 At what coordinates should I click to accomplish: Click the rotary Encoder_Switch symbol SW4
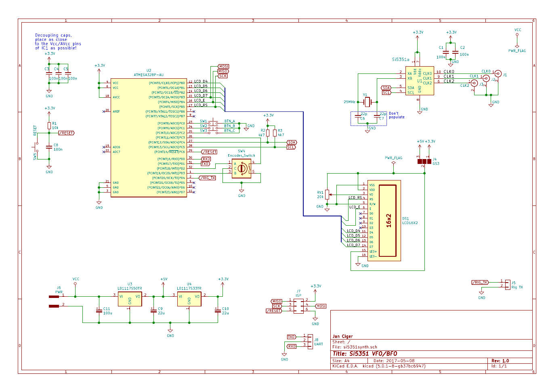241,169
